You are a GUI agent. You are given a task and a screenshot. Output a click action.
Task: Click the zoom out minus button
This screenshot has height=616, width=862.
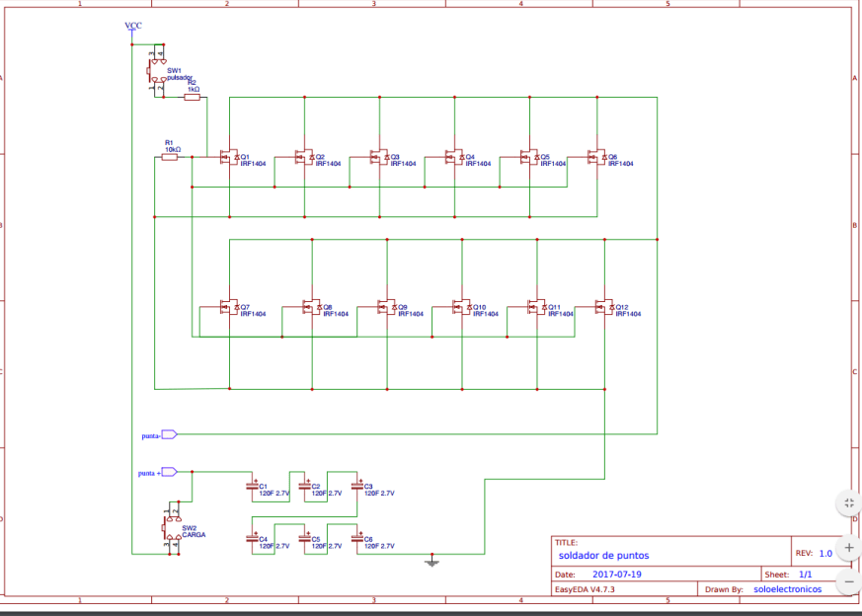[848, 581]
